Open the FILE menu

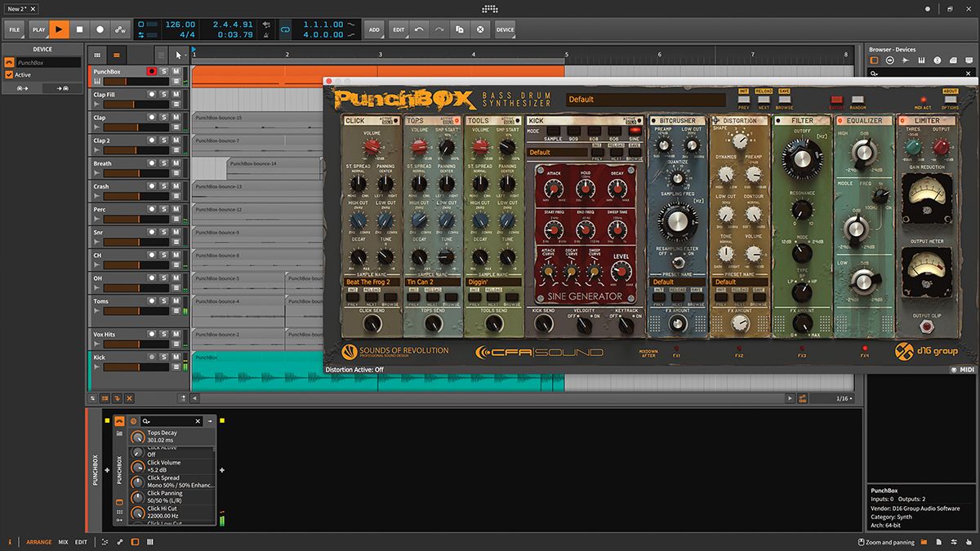click(x=15, y=29)
